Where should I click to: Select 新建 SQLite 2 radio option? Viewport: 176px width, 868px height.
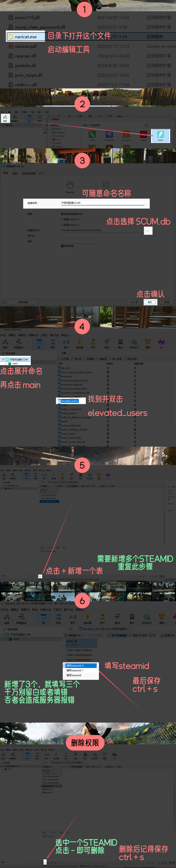pos(70,225)
